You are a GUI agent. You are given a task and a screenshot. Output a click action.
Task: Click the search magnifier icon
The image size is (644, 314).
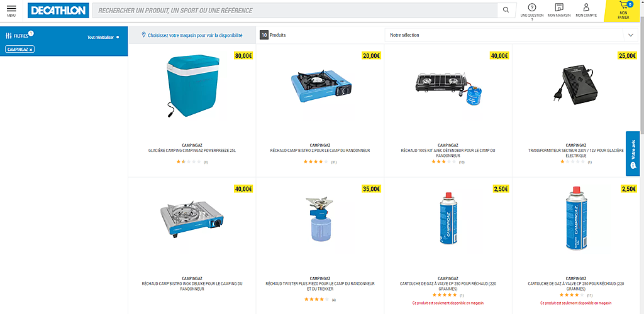click(x=506, y=10)
